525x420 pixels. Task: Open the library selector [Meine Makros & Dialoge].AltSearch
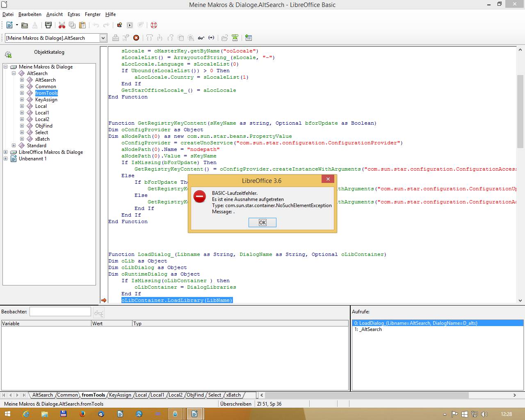[56, 38]
